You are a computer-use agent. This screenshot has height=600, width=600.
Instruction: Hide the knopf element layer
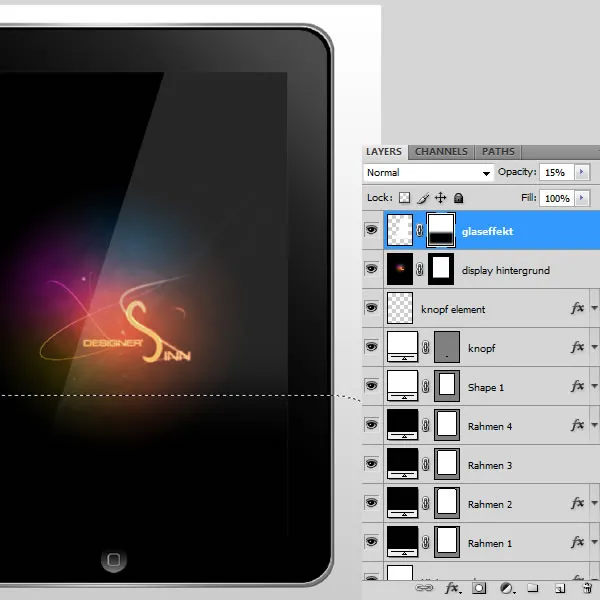click(371, 308)
